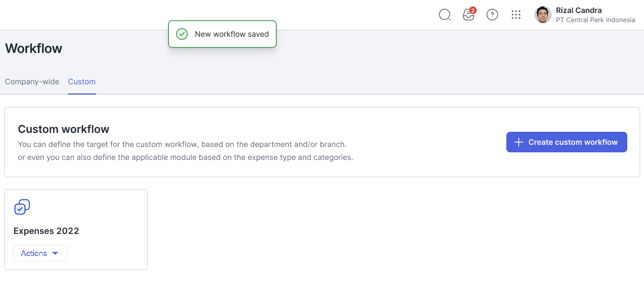The image size is (644, 302).
Task: Click the Custom workflow section heading
Action: coord(64,129)
